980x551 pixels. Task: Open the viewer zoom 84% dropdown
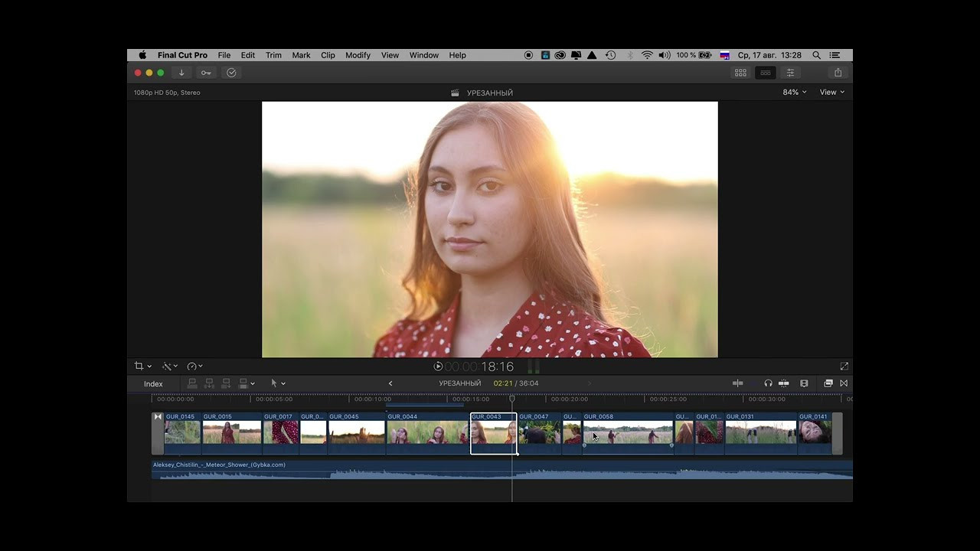click(794, 93)
